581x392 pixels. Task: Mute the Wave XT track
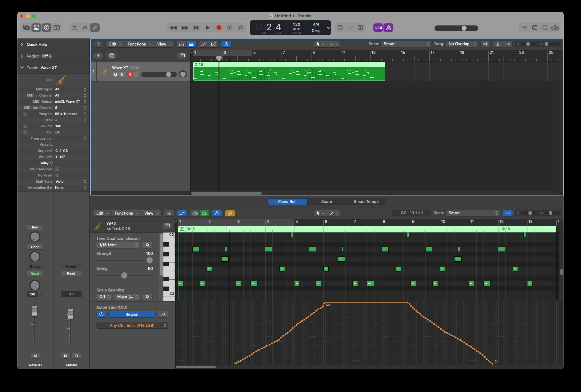(115, 74)
